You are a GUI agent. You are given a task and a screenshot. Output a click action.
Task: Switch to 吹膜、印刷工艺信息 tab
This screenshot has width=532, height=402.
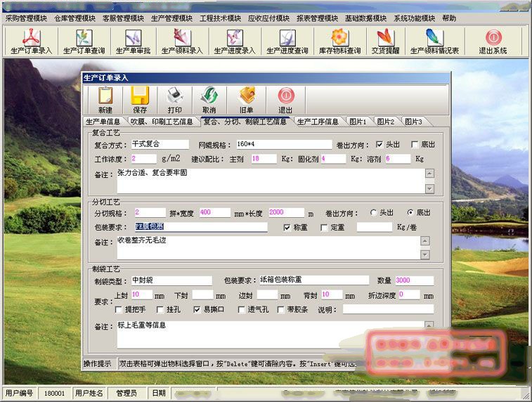[162, 122]
